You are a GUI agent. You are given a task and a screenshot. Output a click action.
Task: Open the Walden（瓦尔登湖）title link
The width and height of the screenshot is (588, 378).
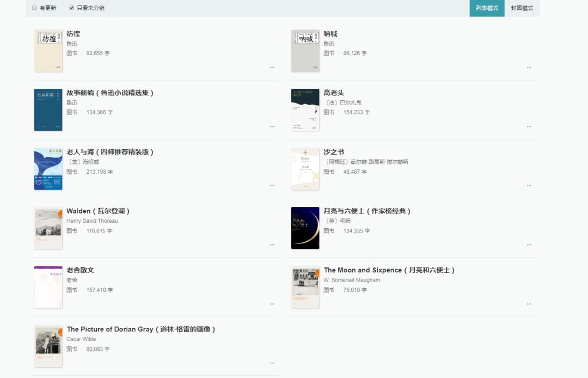click(x=98, y=211)
